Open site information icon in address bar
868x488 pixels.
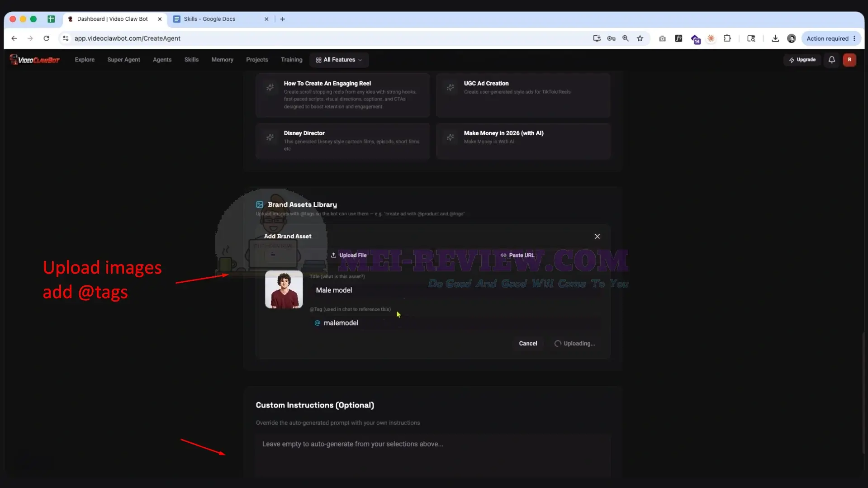pyautogui.click(x=66, y=38)
